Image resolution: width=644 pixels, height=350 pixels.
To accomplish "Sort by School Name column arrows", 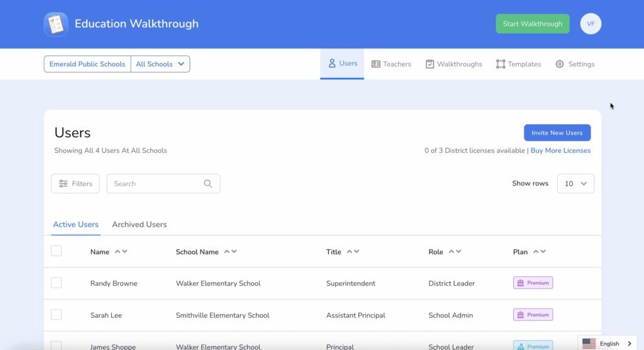I will point(230,252).
